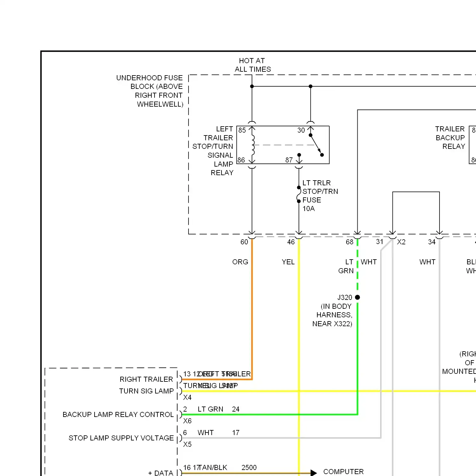Click circuit number 24 on the LT GRN row
The height and width of the screenshot is (476, 476).
point(236,409)
